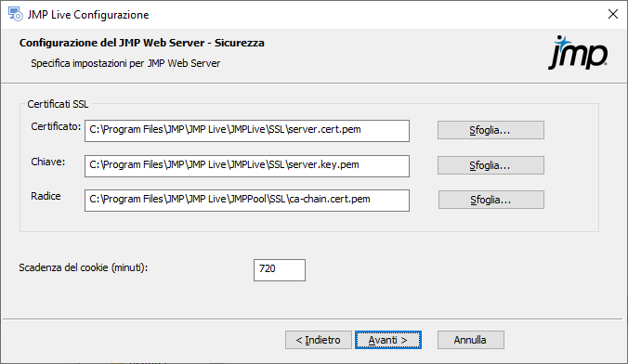Click the subtitle 'Specifica impostazioni per JMP Web Server'

(125, 63)
